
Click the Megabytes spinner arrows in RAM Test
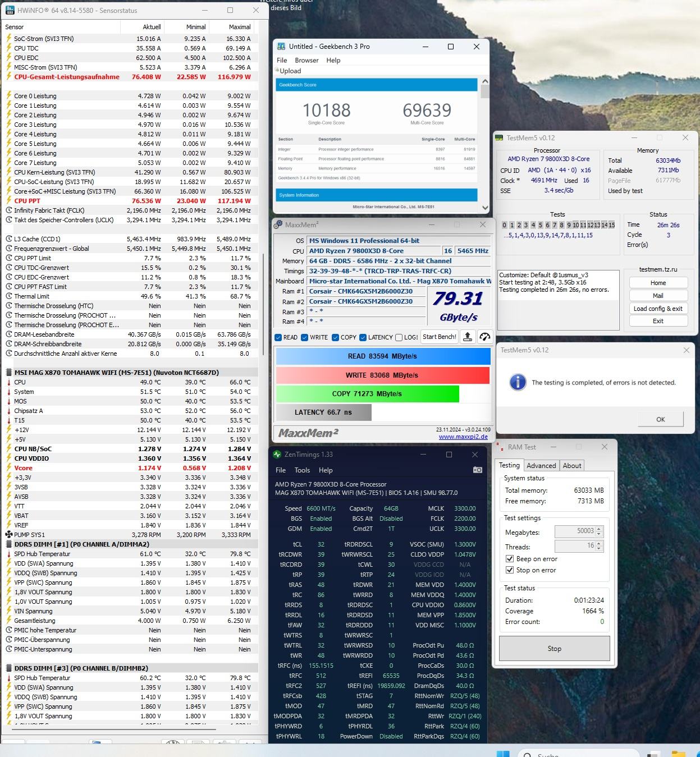[599, 531]
